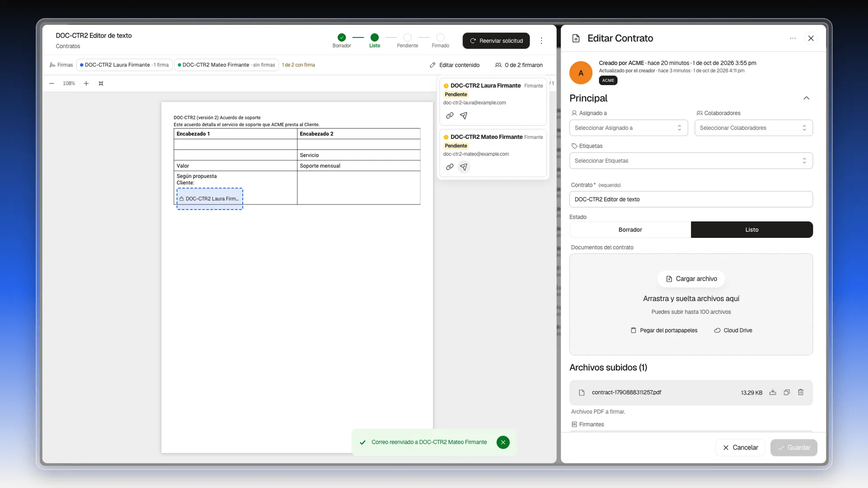Select the Mateo Firmante signature chip

click(x=226, y=65)
